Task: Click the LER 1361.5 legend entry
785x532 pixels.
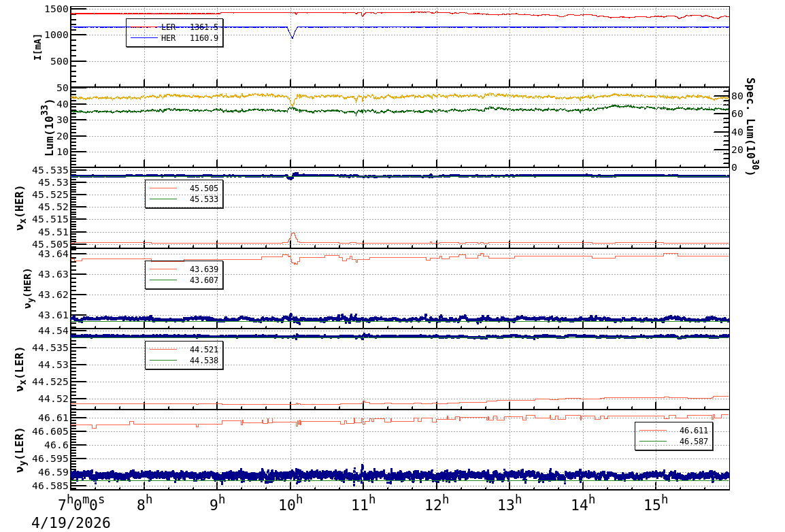Action: click(x=174, y=27)
